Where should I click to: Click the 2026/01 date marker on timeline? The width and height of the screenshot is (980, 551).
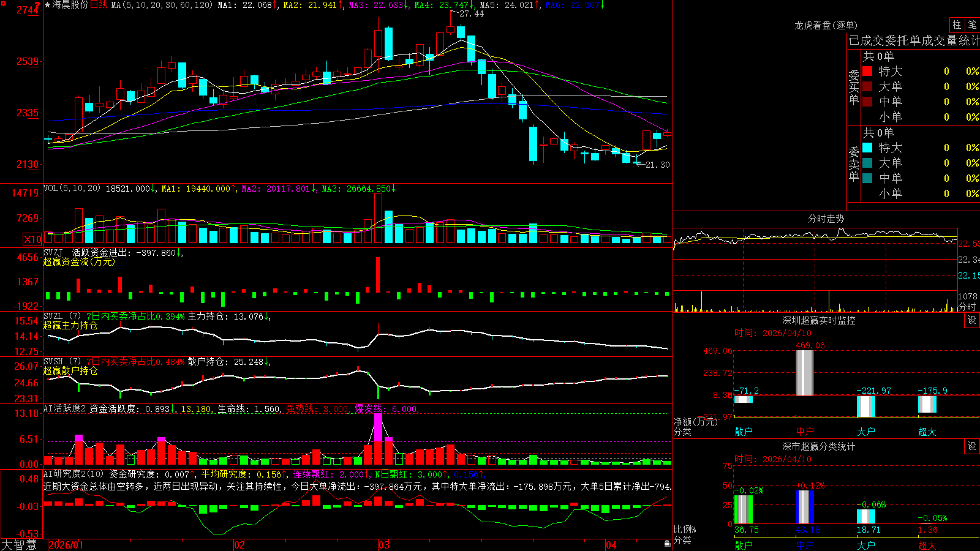click(x=66, y=545)
